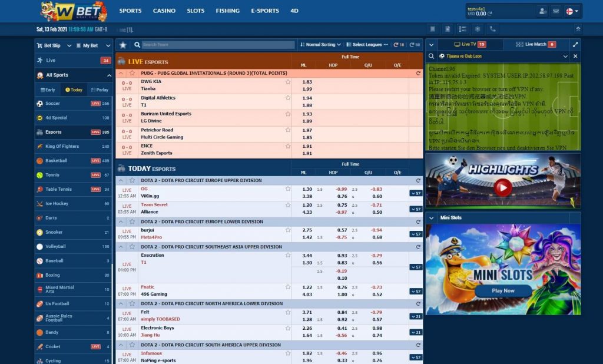The width and height of the screenshot is (603, 364).
Task: Select Volleyball in the sports list
Action: [73, 246]
